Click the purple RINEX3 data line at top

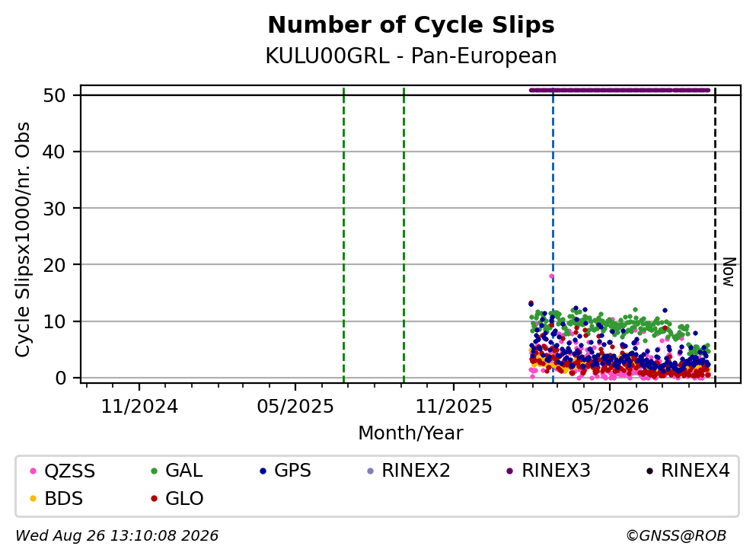[620, 90]
